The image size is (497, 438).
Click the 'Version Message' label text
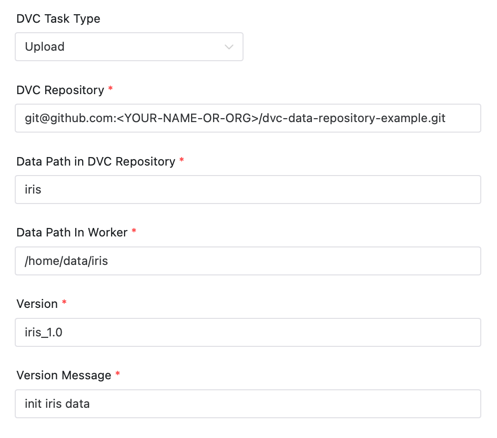click(x=64, y=375)
